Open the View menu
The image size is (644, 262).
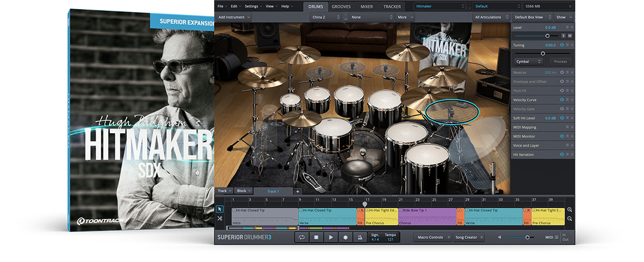[271, 6]
